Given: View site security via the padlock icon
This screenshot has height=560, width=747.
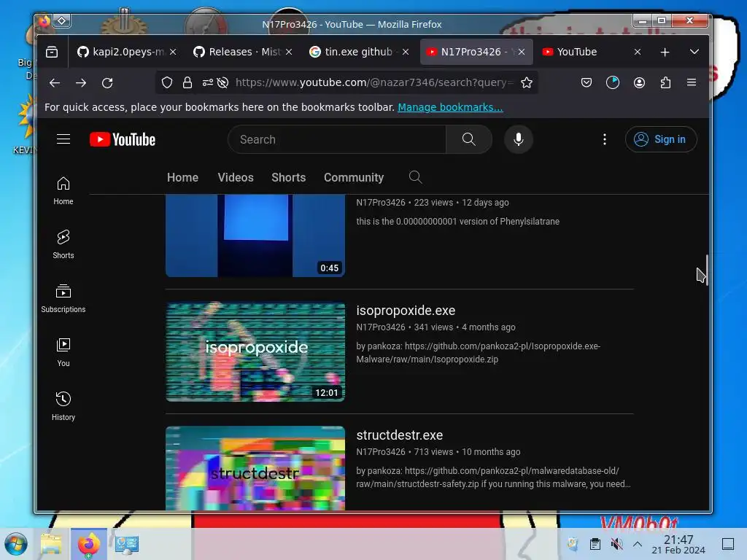Looking at the screenshot, I should (x=187, y=83).
